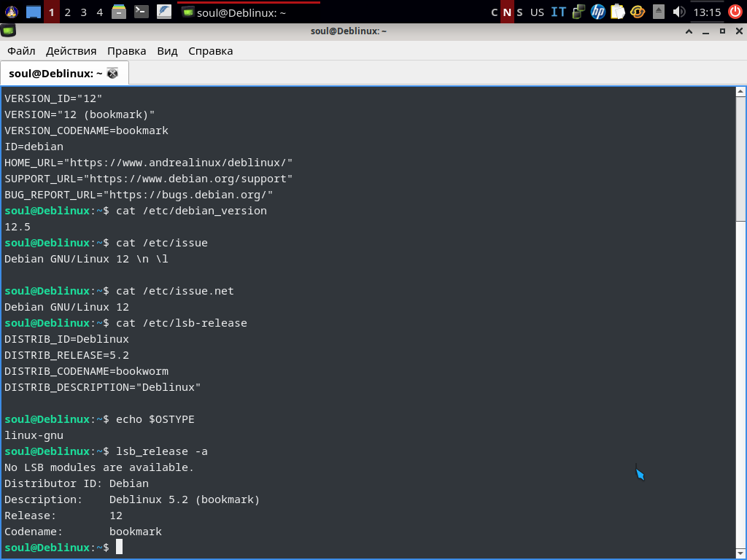Image resolution: width=747 pixels, height=560 pixels.
Task: Click the cat /etc/lsb-release command
Action: (182, 323)
